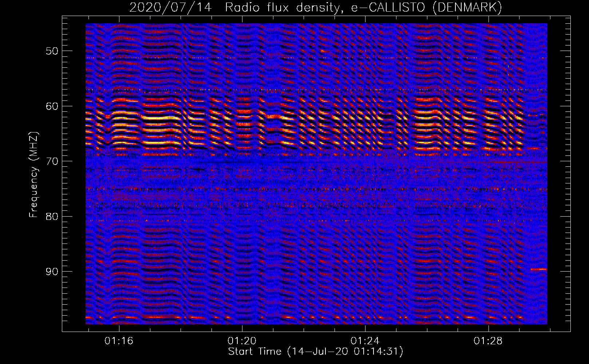The image size is (589, 364).
Task: Click the date "2020/07/14" in the title
Action: [x=170, y=7]
